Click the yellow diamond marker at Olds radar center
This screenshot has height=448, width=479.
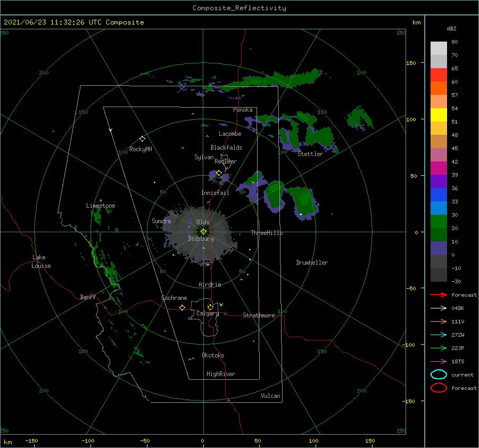pyautogui.click(x=203, y=232)
